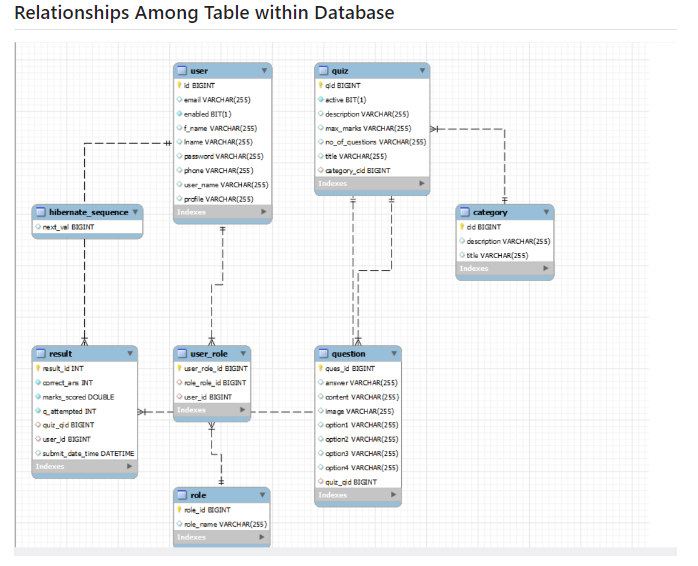Click the user_role table icon

182,354
